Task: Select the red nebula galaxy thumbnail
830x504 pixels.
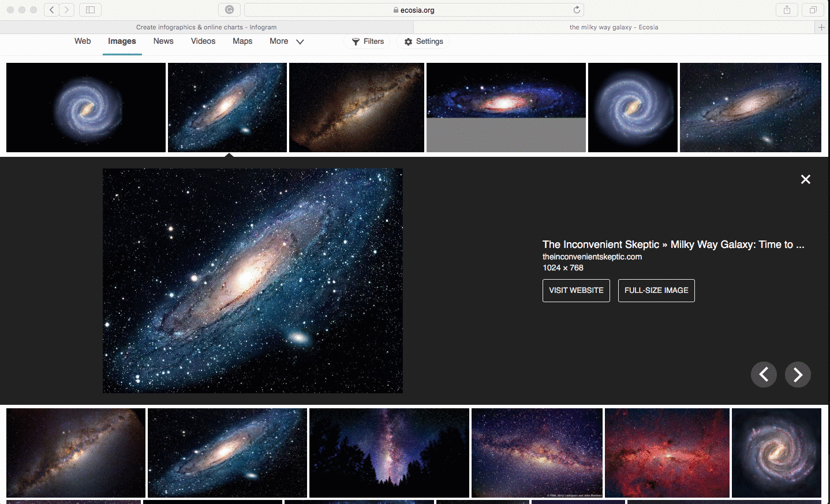Action: 667,453
